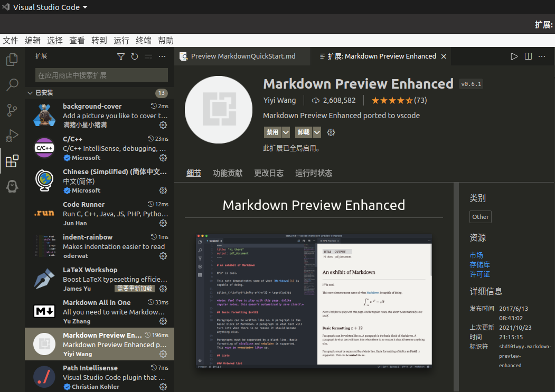Screen dimensions: 555x392
Task: Focus the extension marketplace search box
Action: (x=101, y=75)
